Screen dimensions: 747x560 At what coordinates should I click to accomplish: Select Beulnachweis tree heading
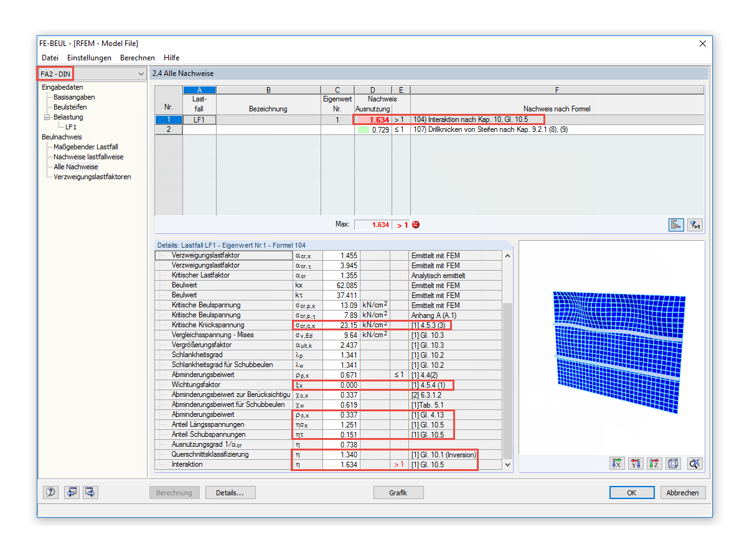tap(62, 137)
